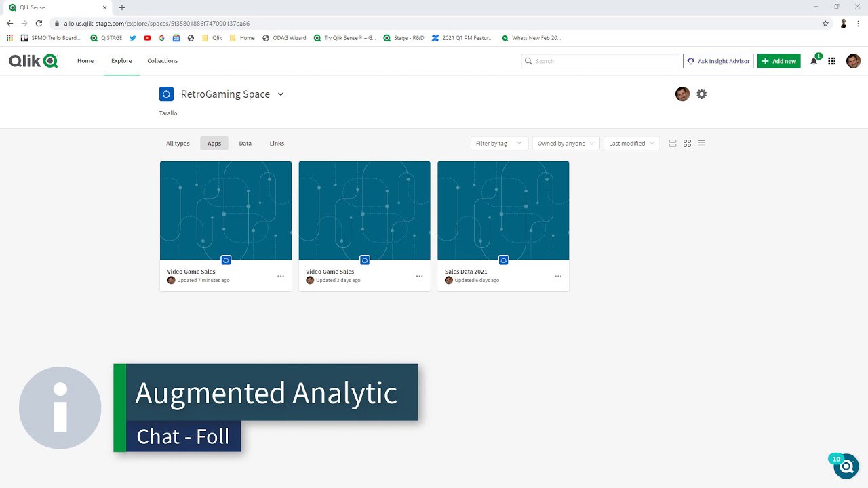Open the Stage - R&D bookmark

coord(403,38)
